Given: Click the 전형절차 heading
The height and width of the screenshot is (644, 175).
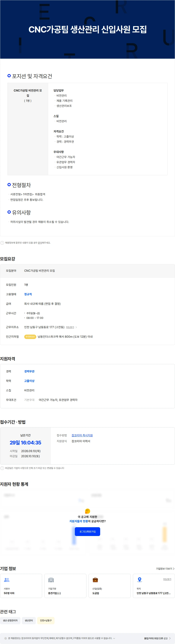Looking at the screenshot, I should (x=22, y=185).
